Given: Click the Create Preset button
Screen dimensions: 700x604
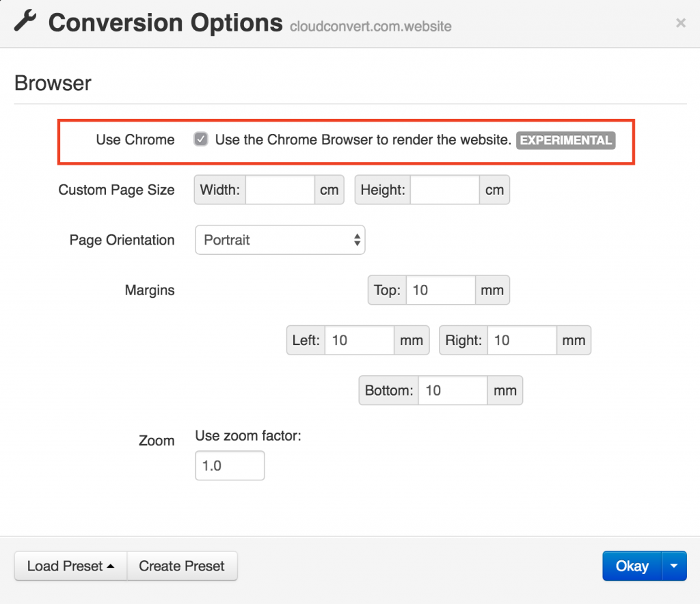Looking at the screenshot, I should click(x=182, y=566).
